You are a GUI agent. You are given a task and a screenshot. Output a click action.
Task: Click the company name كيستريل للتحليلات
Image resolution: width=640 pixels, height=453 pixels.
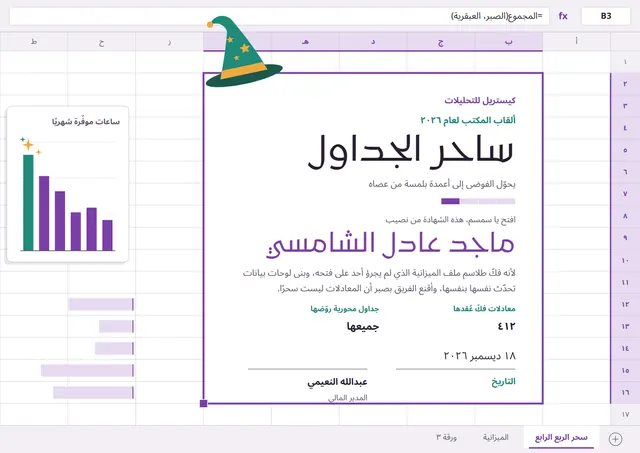(480, 100)
